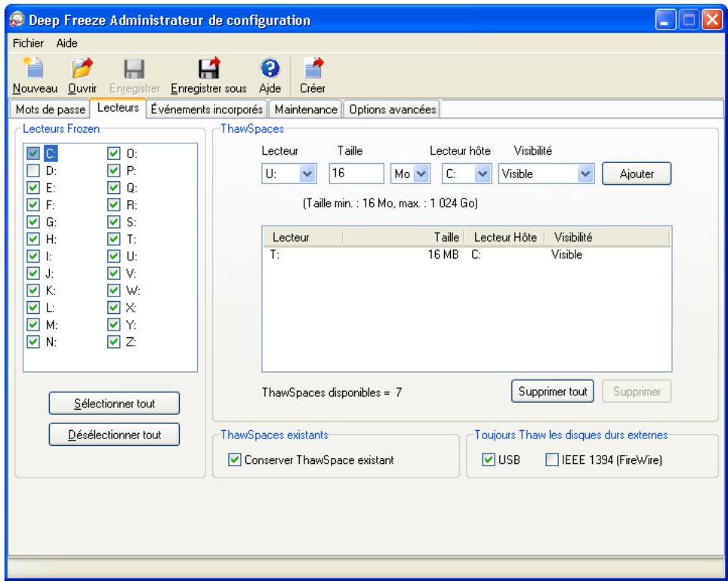Toggle Conserver ThawSpace existant checkbox
Image resolution: width=728 pixels, height=581 pixels.
(235, 460)
